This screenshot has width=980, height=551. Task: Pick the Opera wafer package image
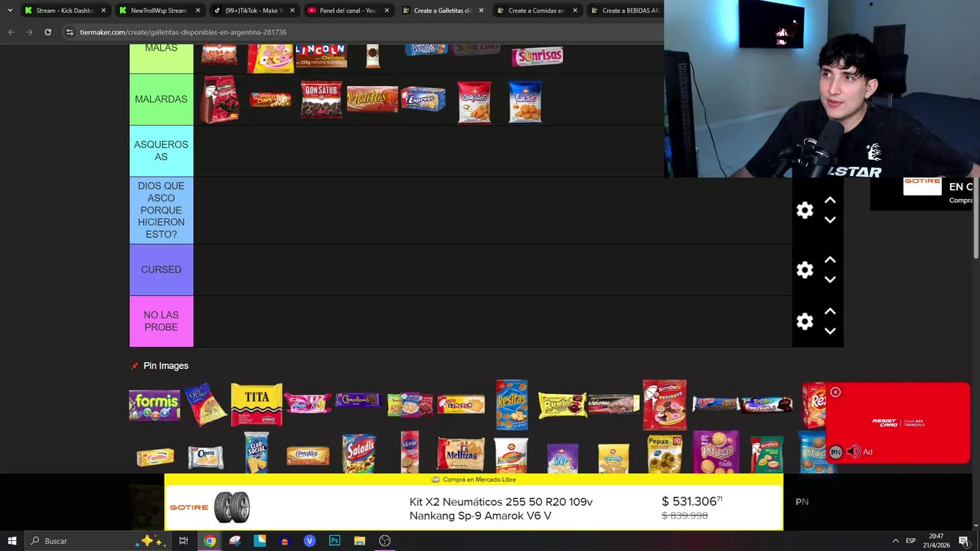coord(205,457)
